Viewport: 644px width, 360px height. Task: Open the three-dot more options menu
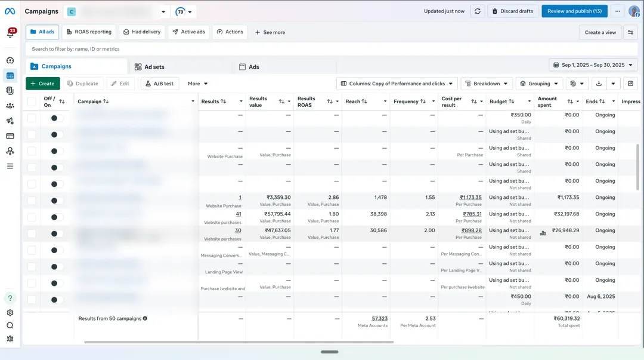[617, 11]
